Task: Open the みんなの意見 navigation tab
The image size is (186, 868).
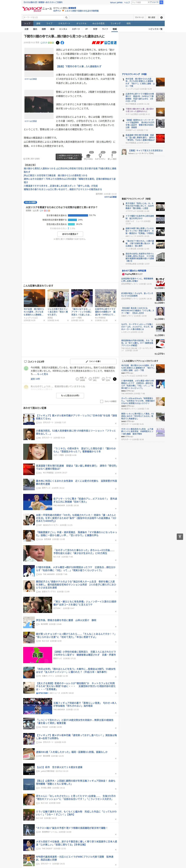Action: click(98, 24)
